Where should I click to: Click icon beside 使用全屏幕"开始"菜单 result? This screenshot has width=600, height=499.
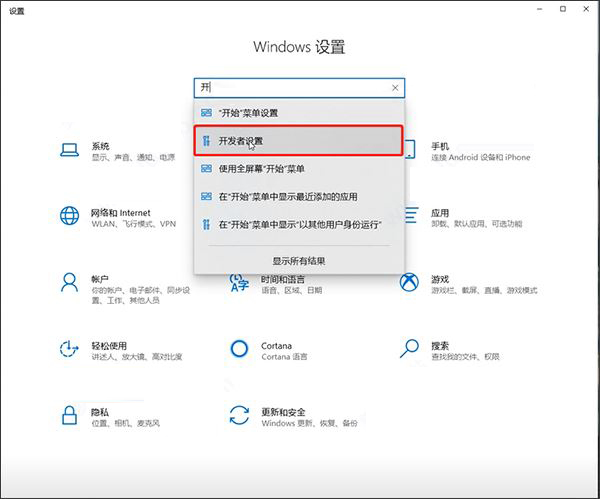(206, 169)
